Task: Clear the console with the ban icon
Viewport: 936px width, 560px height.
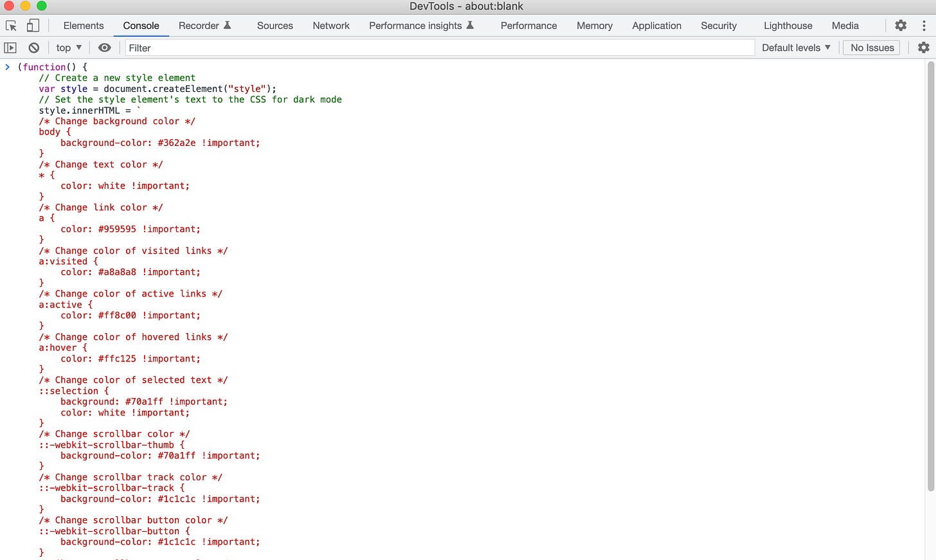Action: pyautogui.click(x=34, y=48)
